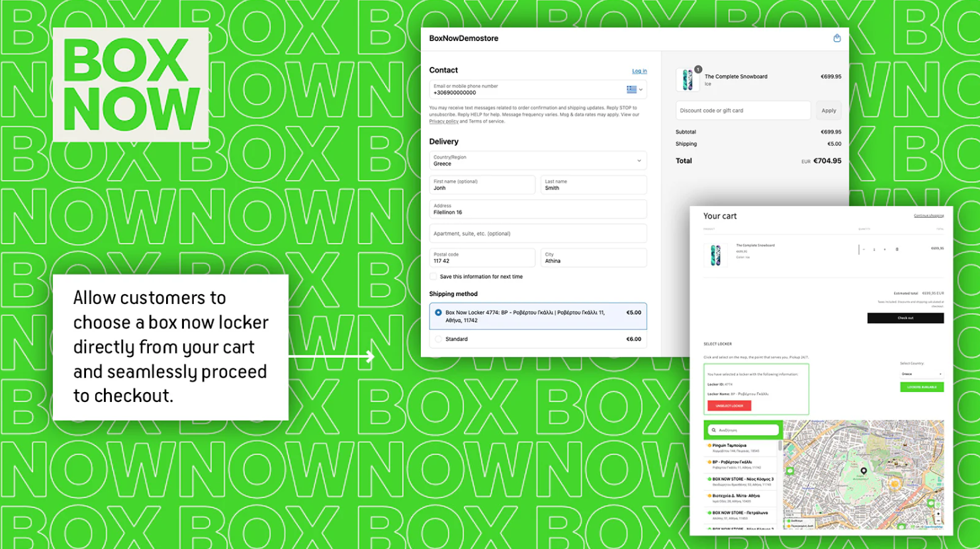Click the green Lockers Available button
This screenshot has width=980, height=549.
click(922, 387)
